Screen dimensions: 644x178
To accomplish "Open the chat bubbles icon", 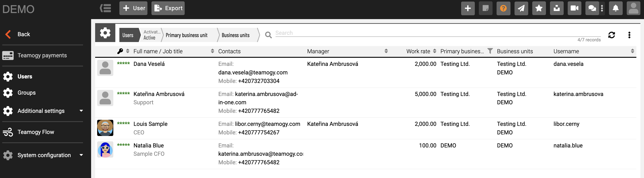I will pyautogui.click(x=592, y=8).
